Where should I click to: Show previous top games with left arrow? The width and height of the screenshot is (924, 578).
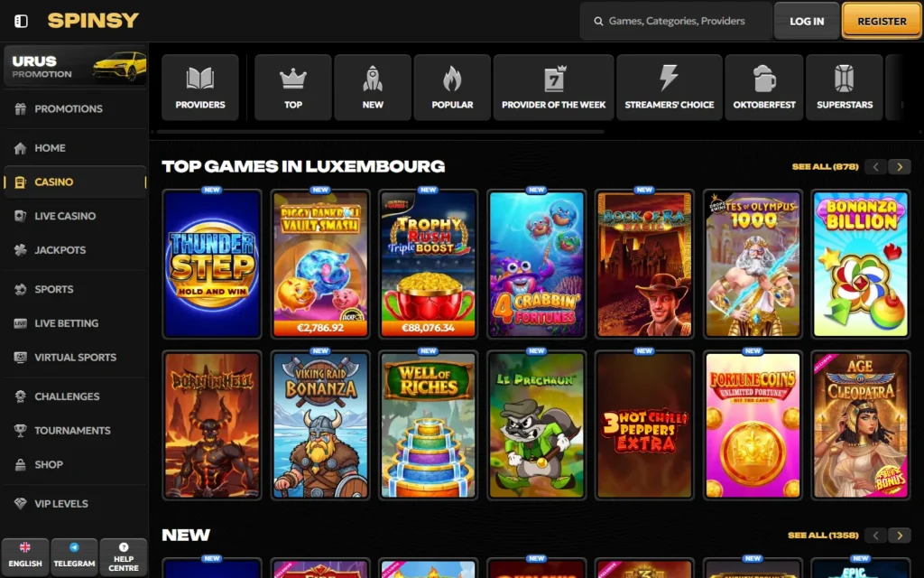(875, 167)
